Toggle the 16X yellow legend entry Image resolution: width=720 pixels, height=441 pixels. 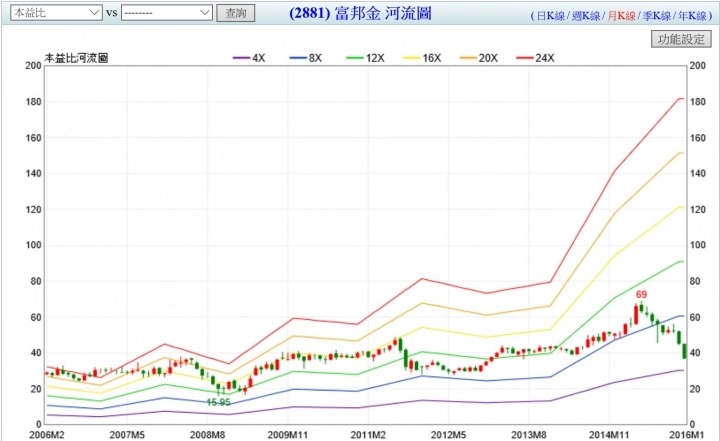click(x=422, y=58)
